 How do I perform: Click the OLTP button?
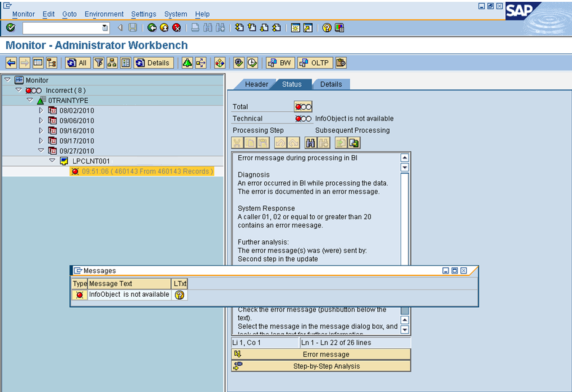pyautogui.click(x=315, y=63)
